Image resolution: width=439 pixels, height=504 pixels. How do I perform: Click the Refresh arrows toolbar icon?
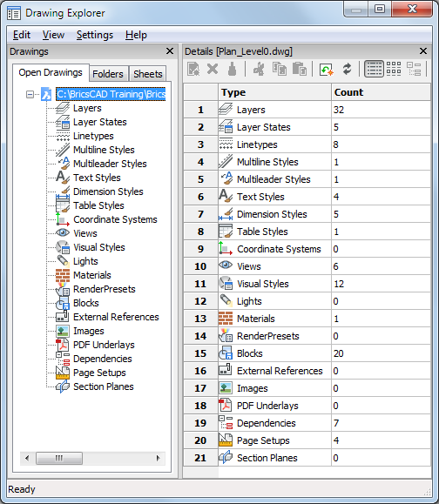point(347,69)
